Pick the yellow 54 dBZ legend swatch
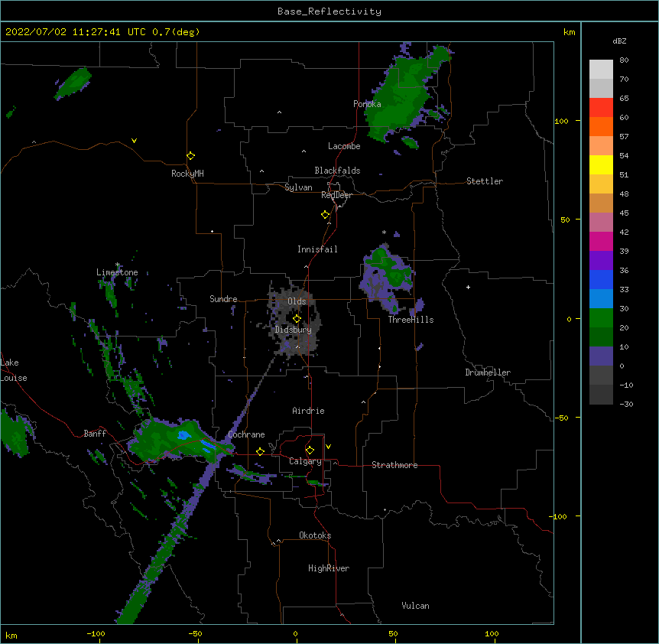This screenshot has width=659, height=644. pos(601,164)
